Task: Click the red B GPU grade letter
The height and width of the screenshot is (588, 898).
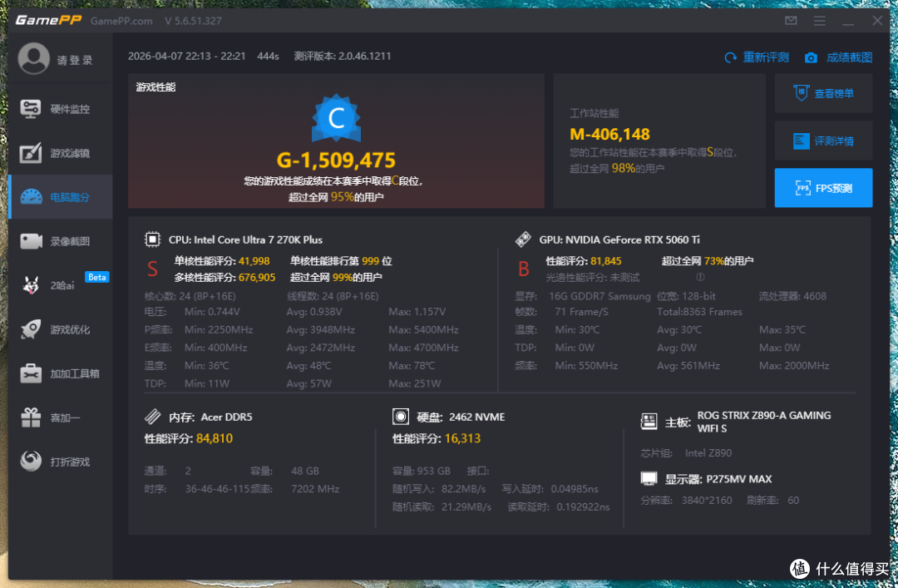Action: point(524,269)
